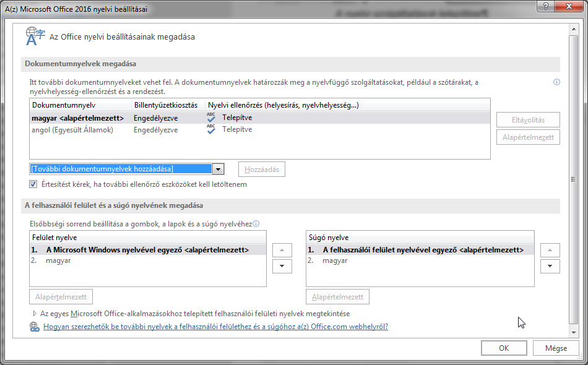Select magyar in the Felület nyelve list

point(148,260)
